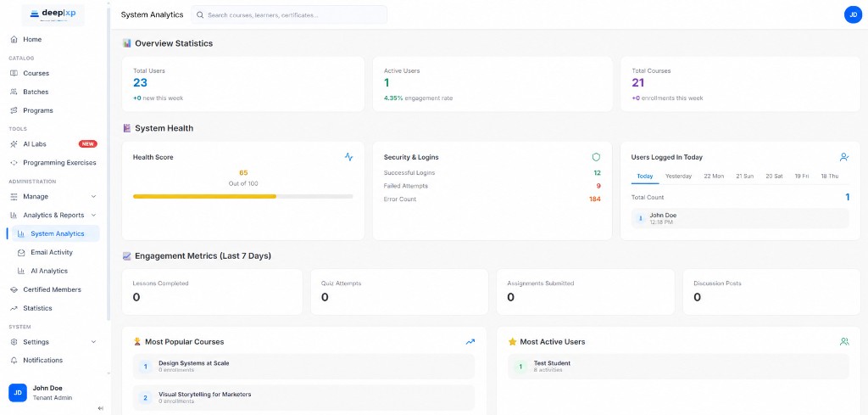Screen dimensions: 868x415
Task: Click the Successful Logins value 12
Action: tap(598, 173)
